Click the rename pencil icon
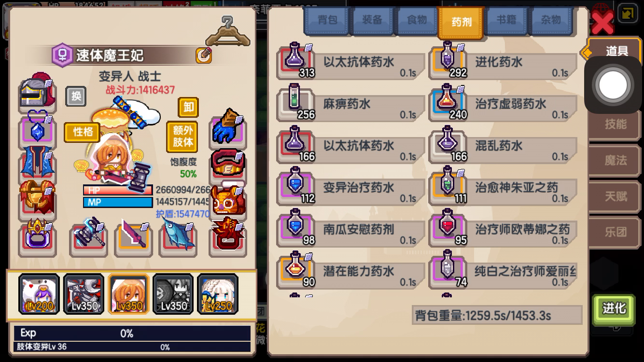644x362 pixels. point(204,56)
